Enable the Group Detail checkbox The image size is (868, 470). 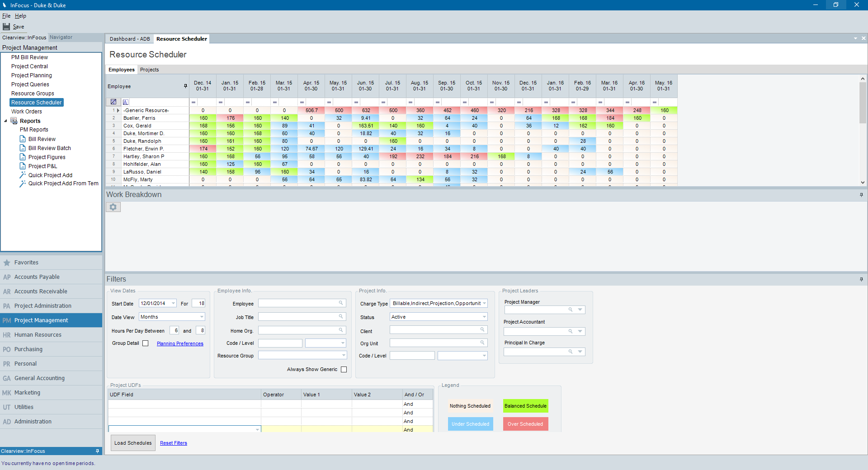coord(145,343)
